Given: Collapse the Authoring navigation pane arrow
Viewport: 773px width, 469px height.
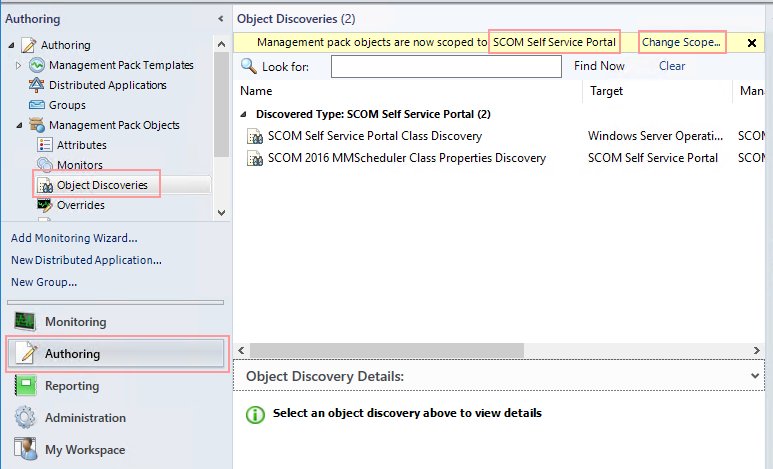Looking at the screenshot, I should pyautogui.click(x=220, y=19).
